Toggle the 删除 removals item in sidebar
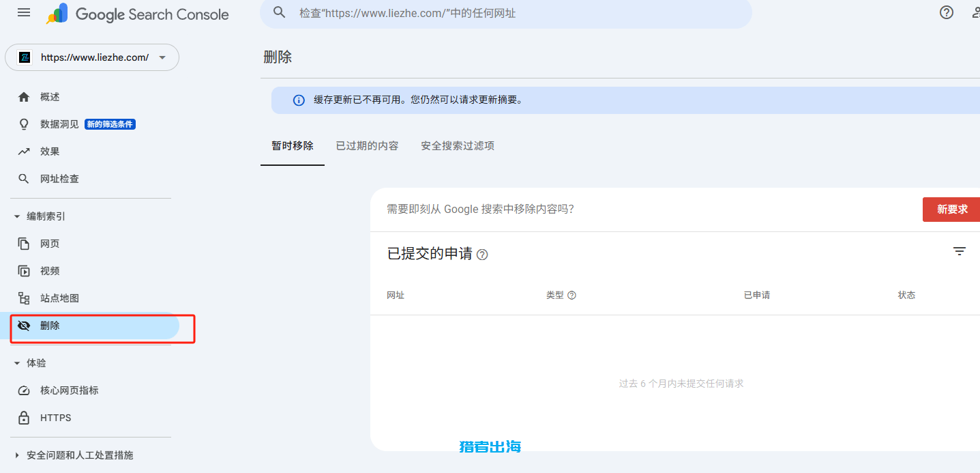The image size is (980, 473). pos(51,326)
